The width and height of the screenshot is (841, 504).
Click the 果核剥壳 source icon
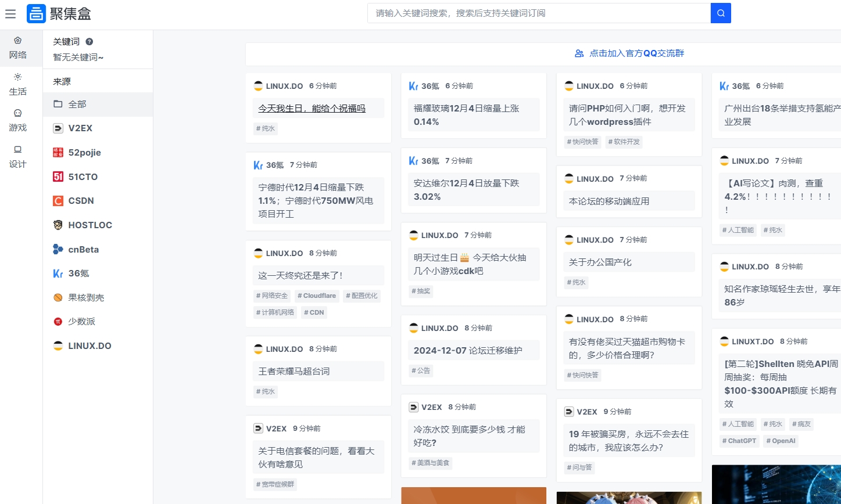pyautogui.click(x=58, y=297)
